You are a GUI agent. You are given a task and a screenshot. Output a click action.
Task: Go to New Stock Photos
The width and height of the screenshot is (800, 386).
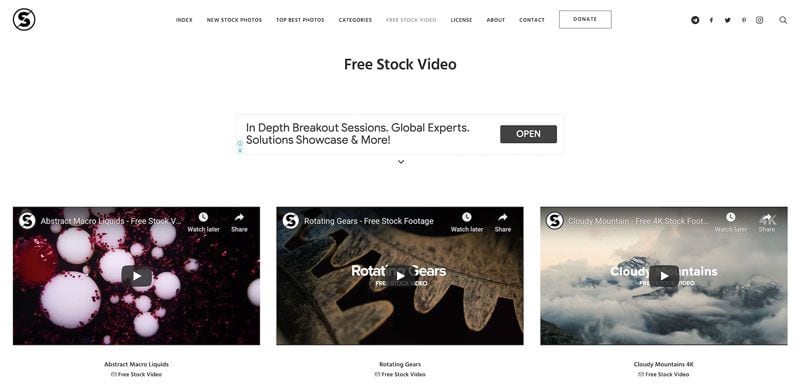(234, 20)
